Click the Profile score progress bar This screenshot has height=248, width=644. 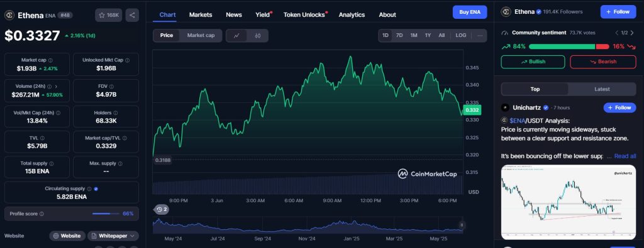[106, 213]
